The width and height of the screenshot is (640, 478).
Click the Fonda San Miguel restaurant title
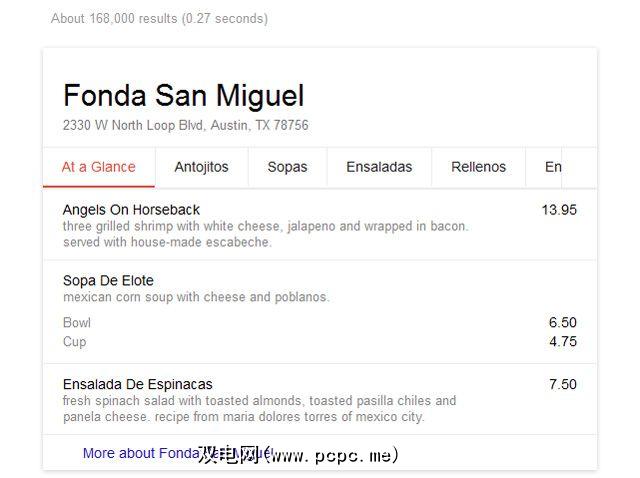(x=183, y=96)
